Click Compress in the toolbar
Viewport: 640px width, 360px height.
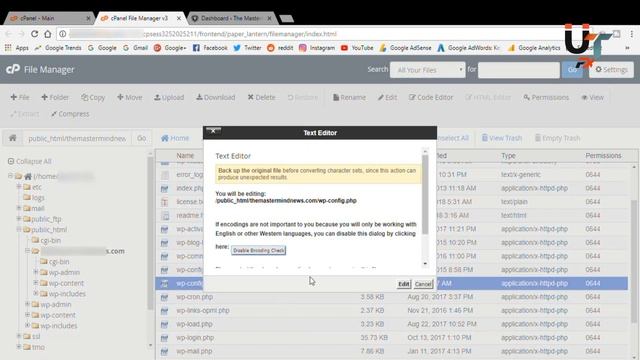pyautogui.click(x=70, y=114)
